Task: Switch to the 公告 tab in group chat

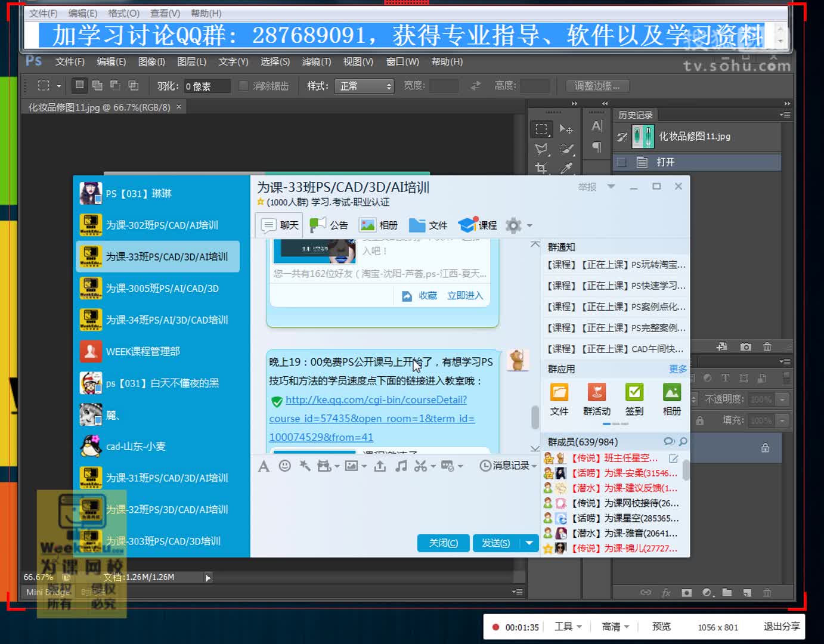Action: coord(329,225)
